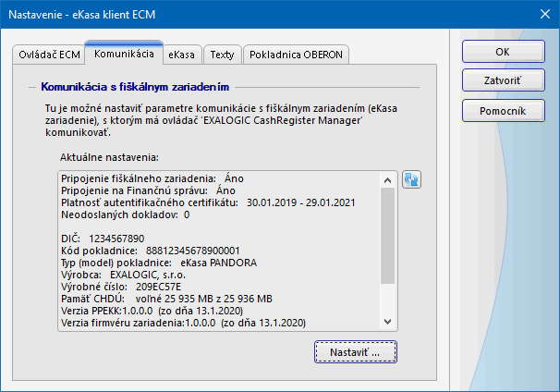The width and height of the screenshot is (560, 392).
Task: Click the Platnosť autentifikačného certifikátu line
Action: click(208, 202)
